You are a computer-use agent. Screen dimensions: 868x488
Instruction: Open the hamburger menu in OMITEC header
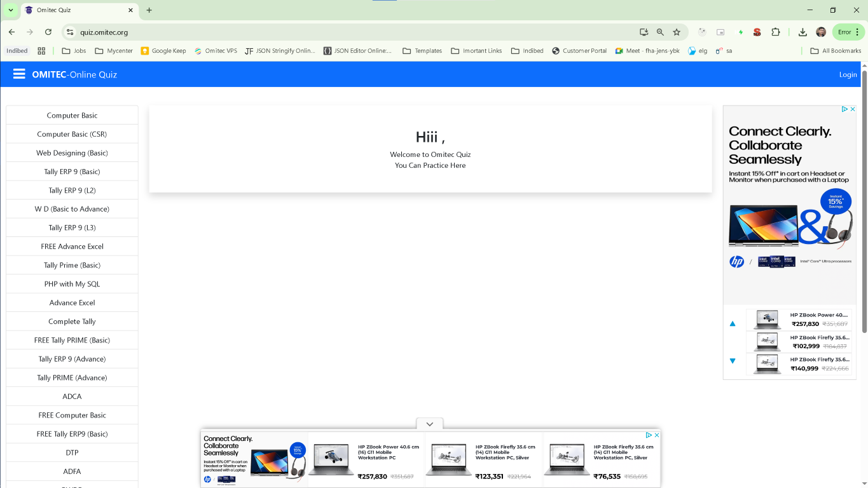[x=19, y=74]
